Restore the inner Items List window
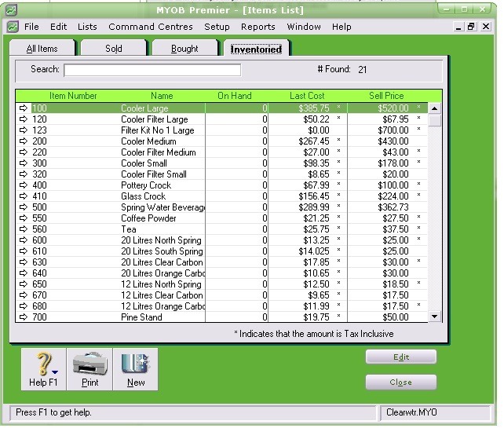The image size is (504, 432). click(472, 27)
